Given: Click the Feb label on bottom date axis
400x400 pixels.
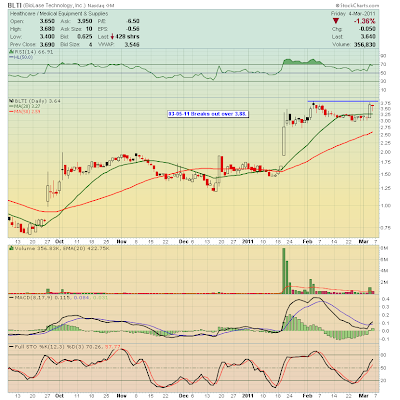Looking at the screenshot, I should [307, 396].
